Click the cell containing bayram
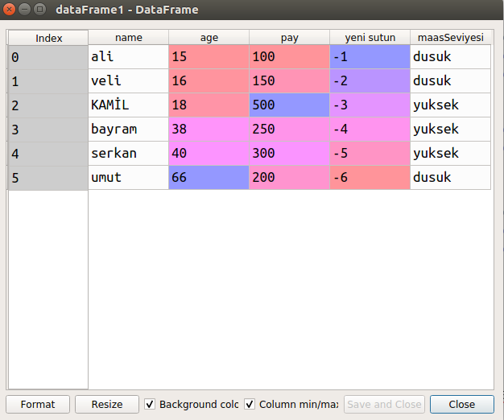Image resolution: width=504 pixels, height=420 pixels. pos(129,129)
